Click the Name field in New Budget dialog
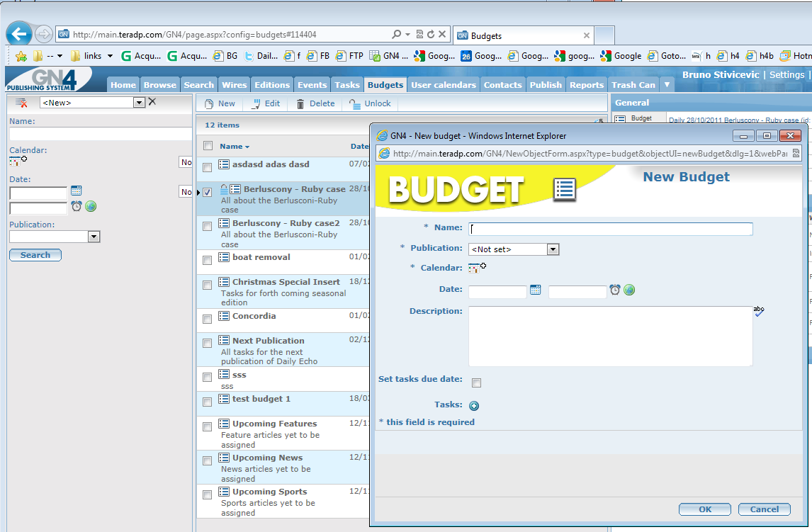The image size is (812, 532). click(611, 229)
